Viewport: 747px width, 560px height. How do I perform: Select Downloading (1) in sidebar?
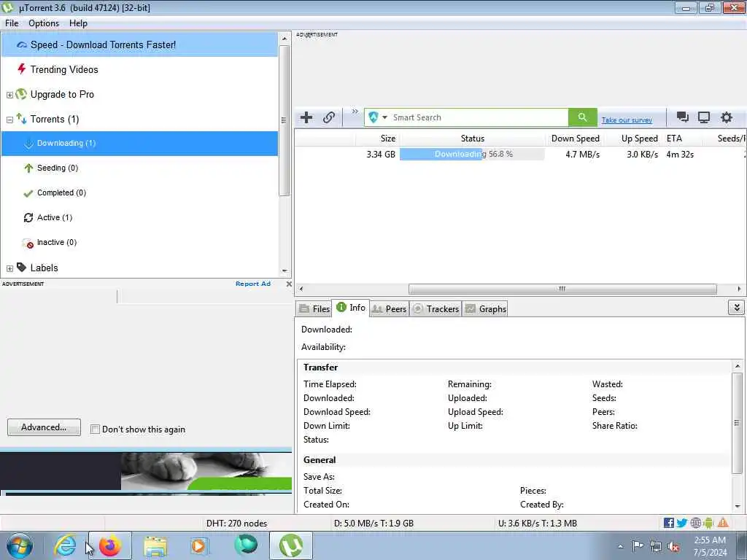139,144
